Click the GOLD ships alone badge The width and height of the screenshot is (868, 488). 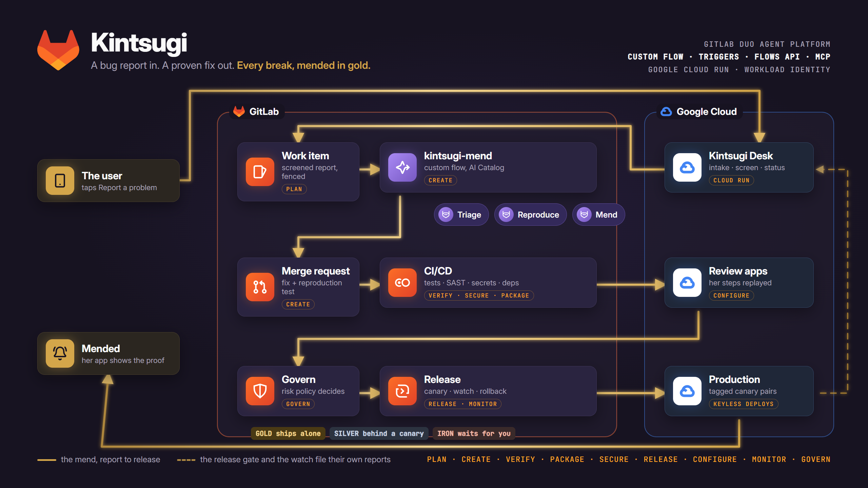[x=288, y=433]
